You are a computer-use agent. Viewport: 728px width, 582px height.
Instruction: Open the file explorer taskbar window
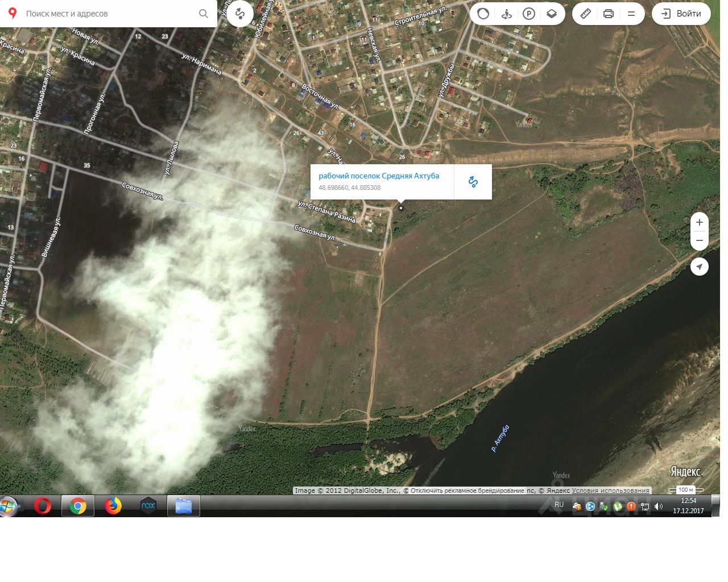tap(184, 506)
